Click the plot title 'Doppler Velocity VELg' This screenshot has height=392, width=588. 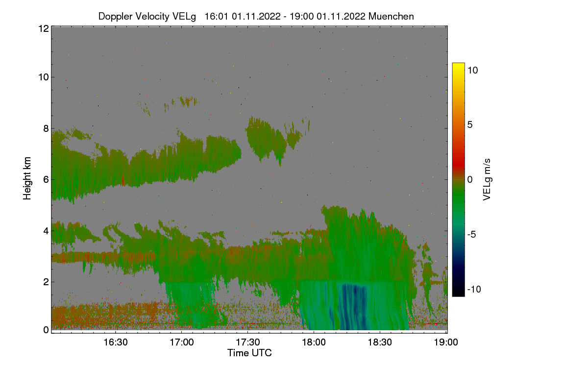tap(147, 16)
